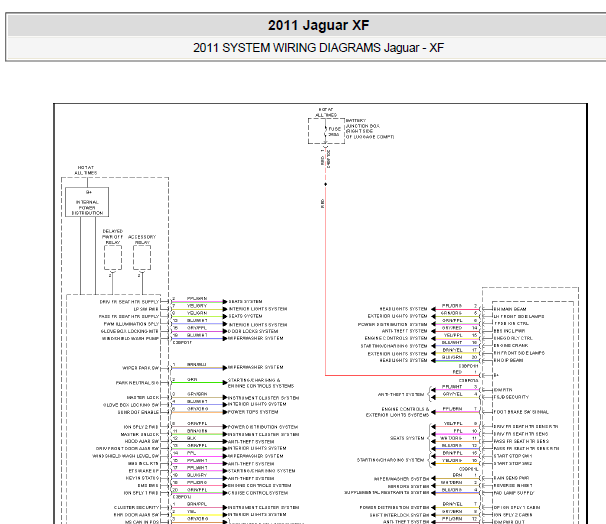This screenshot has height=524, width=606.
Task: Select the "YEL" wire label for RHR door
Action: [191, 511]
